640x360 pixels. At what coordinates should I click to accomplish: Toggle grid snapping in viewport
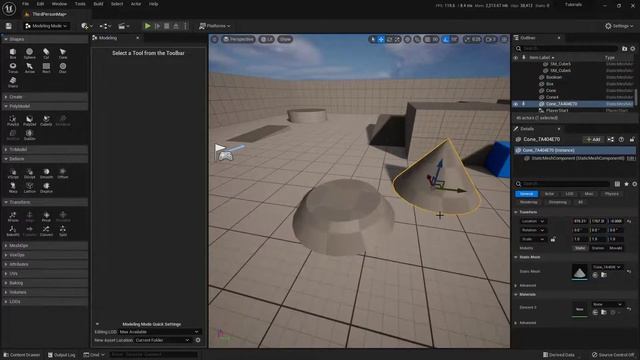click(427, 39)
